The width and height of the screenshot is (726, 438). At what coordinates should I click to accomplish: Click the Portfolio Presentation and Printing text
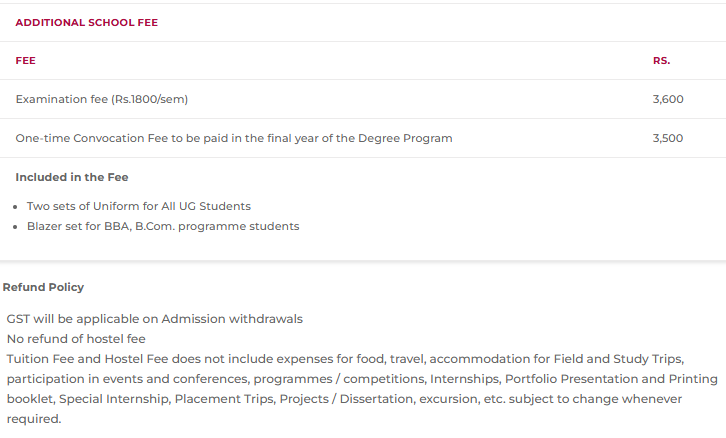pyautogui.click(x=611, y=379)
